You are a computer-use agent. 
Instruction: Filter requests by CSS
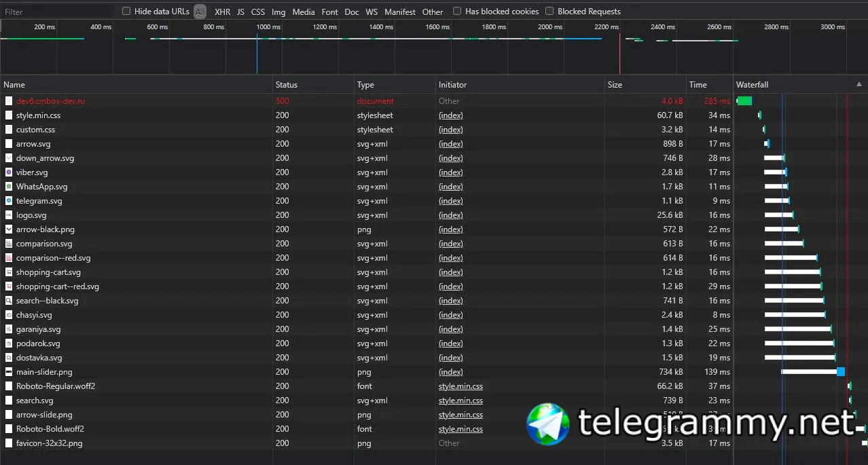click(x=258, y=12)
